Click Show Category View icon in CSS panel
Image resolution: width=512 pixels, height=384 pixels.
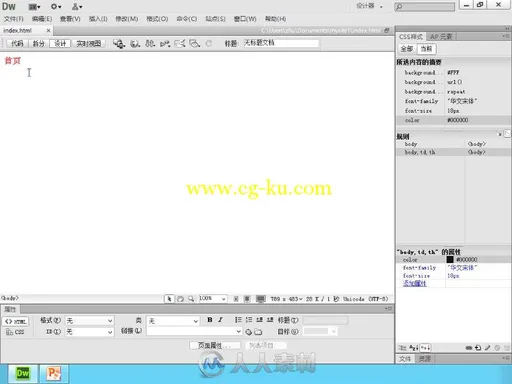403,348
